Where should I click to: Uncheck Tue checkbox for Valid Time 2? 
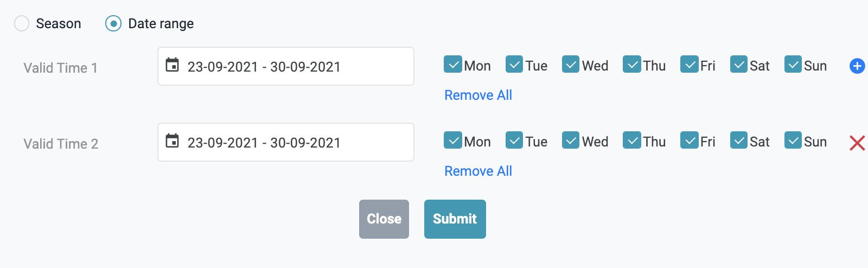pos(514,141)
